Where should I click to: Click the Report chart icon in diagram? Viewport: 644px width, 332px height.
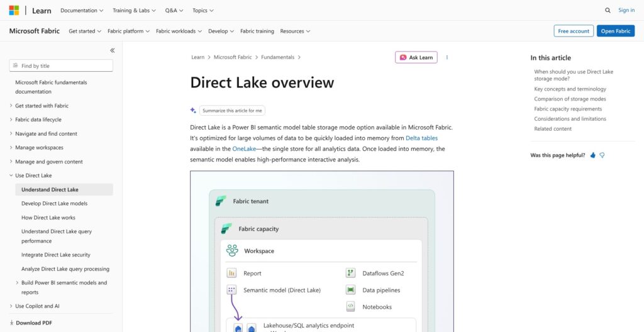231,273
